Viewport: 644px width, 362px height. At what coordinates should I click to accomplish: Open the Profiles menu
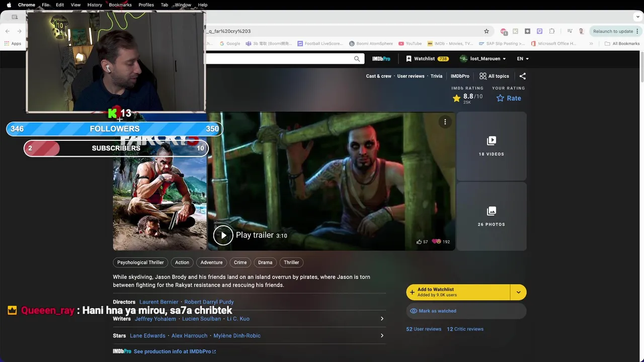(x=146, y=5)
